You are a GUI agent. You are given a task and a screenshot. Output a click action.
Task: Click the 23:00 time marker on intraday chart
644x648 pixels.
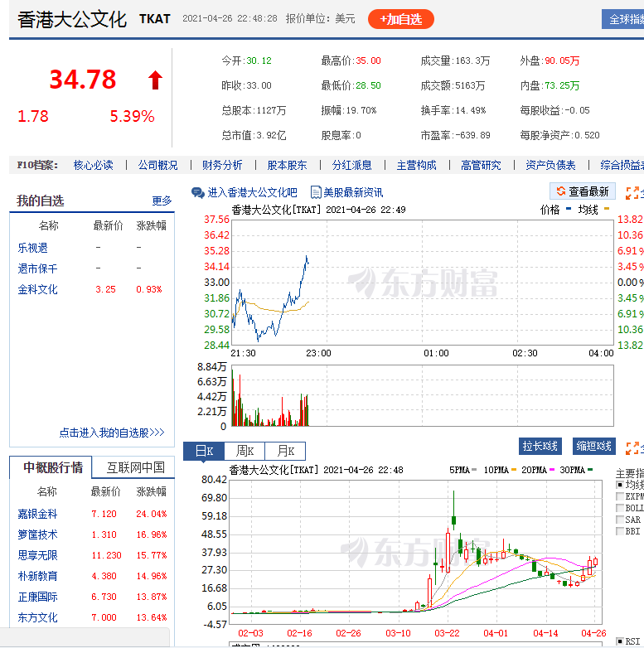coord(318,353)
